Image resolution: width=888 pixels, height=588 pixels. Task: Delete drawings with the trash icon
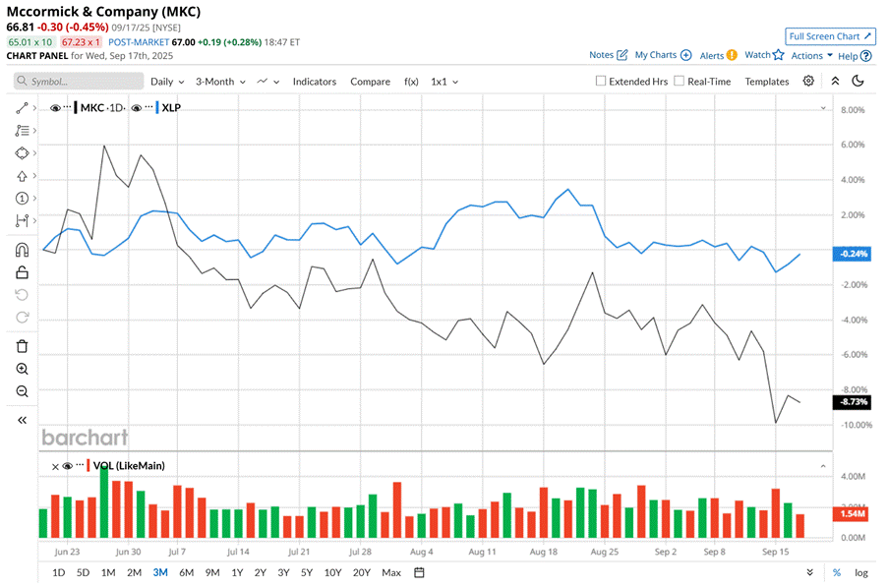coord(22,346)
